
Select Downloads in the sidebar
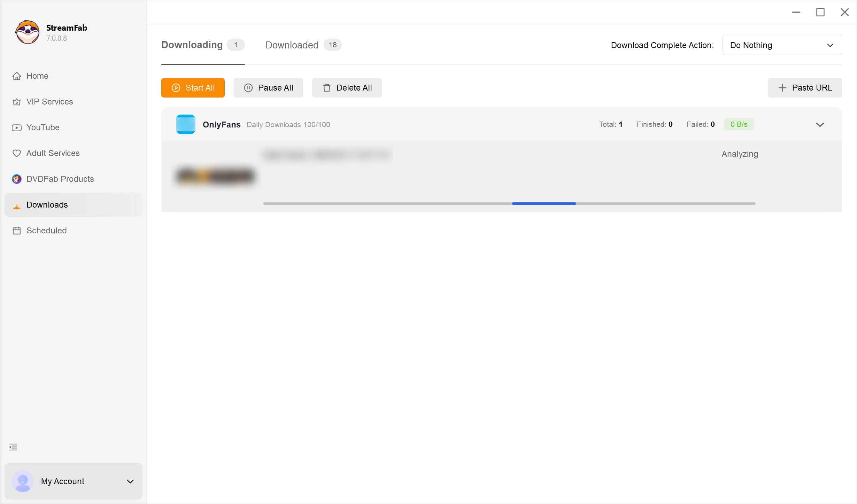click(47, 205)
